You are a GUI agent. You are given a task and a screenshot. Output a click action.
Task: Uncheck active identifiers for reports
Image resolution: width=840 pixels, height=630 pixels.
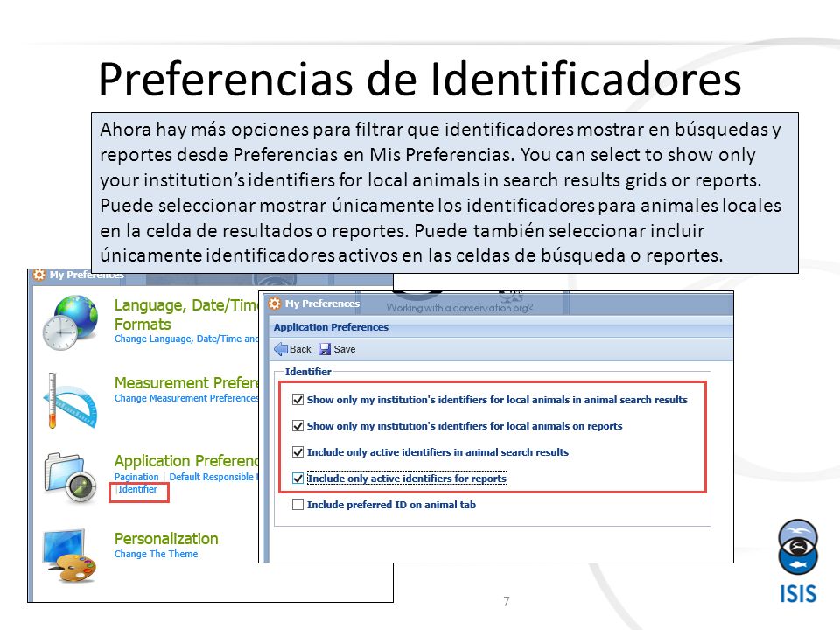click(297, 479)
